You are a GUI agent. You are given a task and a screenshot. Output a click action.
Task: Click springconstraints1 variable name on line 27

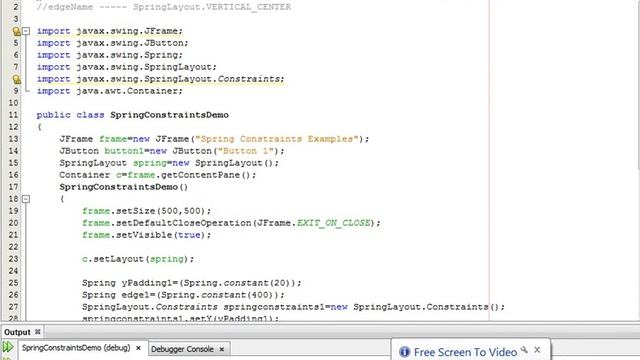click(274, 307)
